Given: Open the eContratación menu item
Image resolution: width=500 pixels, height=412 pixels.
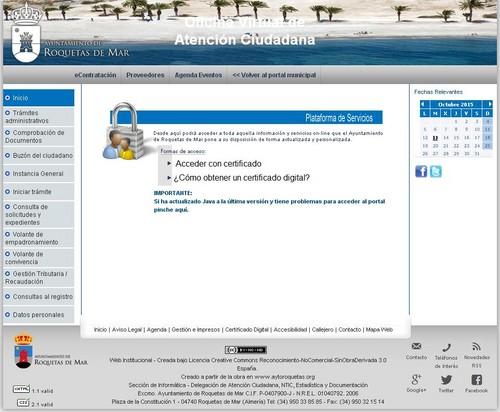Looking at the screenshot, I should click(x=95, y=75).
